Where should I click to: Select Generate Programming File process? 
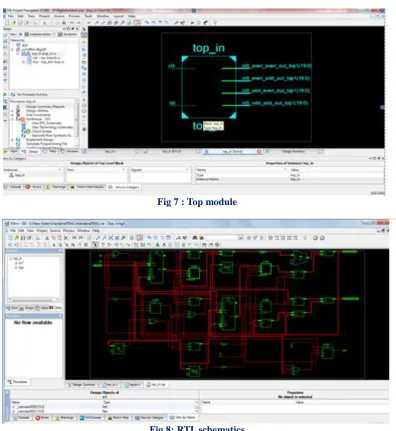[46, 144]
